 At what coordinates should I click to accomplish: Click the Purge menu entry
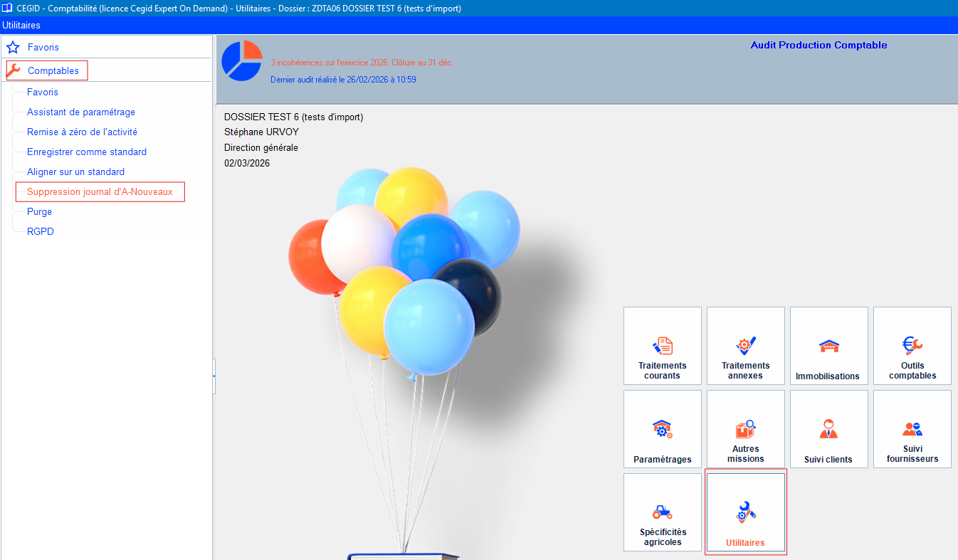pos(39,211)
